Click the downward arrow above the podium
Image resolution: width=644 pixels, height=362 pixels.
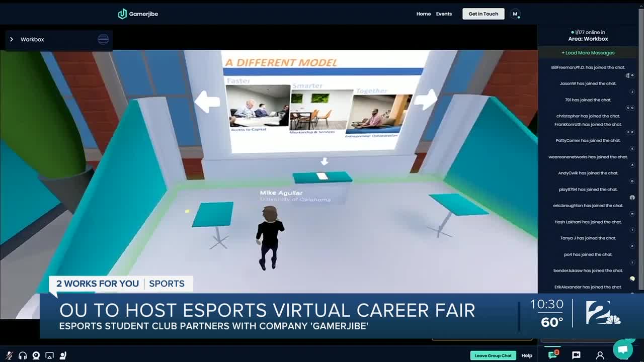tap(325, 161)
